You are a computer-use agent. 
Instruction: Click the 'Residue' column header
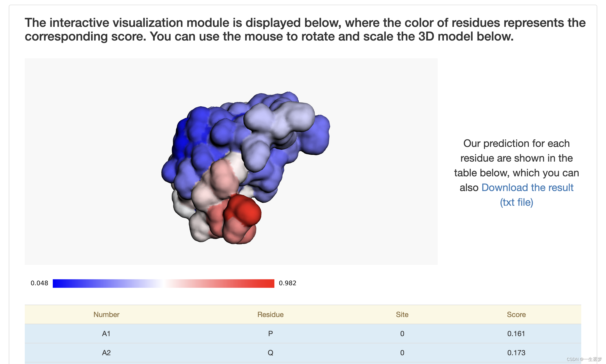(270, 314)
